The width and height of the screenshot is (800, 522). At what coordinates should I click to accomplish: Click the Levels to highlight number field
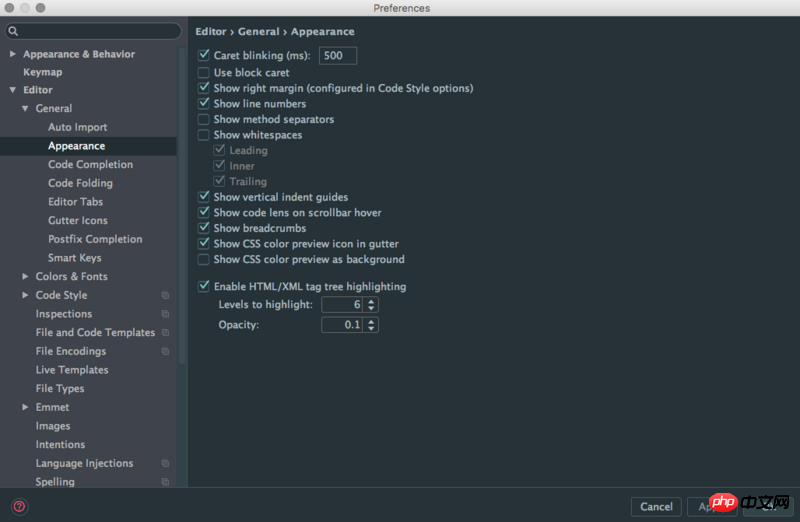342,305
